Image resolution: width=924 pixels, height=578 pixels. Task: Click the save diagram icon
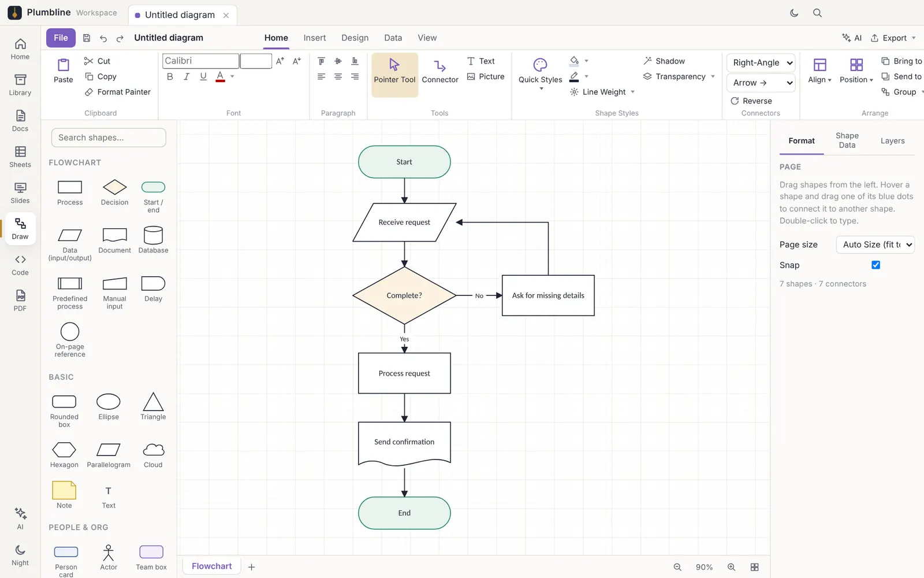point(87,38)
